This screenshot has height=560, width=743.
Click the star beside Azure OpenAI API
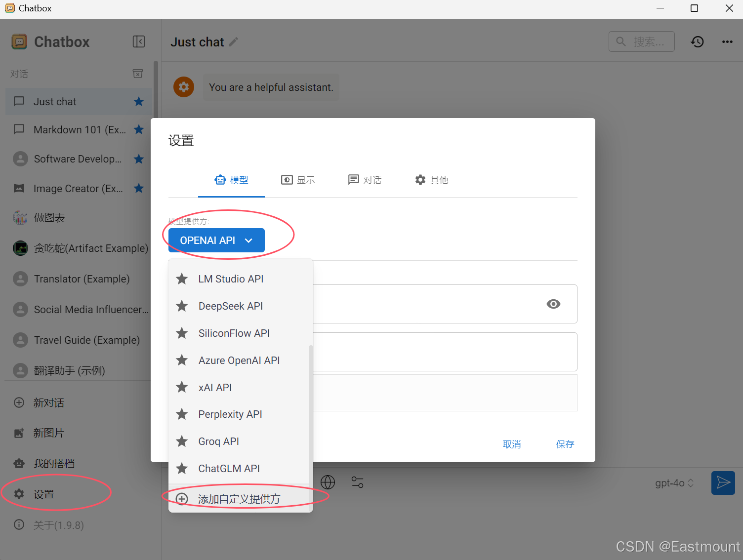[182, 360]
